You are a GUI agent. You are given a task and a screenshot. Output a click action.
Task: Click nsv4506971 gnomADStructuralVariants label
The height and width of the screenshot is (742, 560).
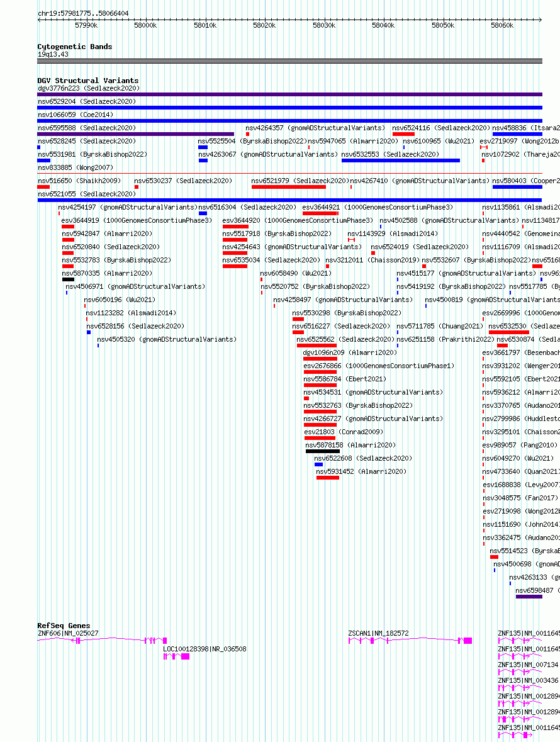pos(135,287)
